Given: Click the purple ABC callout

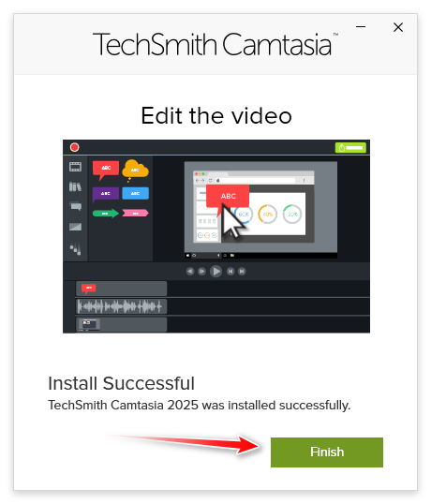Looking at the screenshot, I should (x=106, y=194).
